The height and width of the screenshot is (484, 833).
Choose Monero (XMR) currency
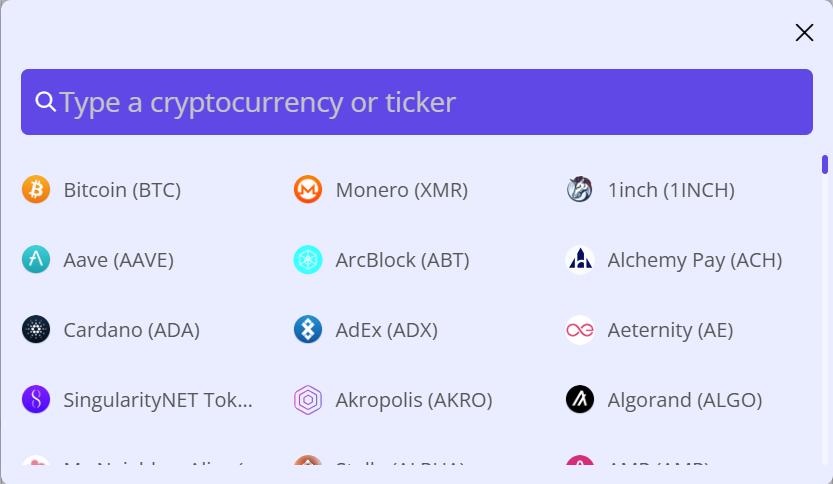click(x=402, y=190)
